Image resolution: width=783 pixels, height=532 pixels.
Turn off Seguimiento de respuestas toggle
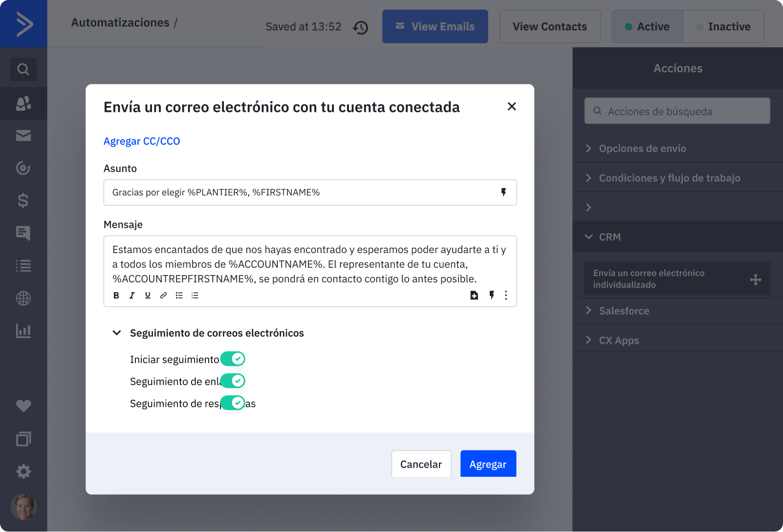(233, 403)
